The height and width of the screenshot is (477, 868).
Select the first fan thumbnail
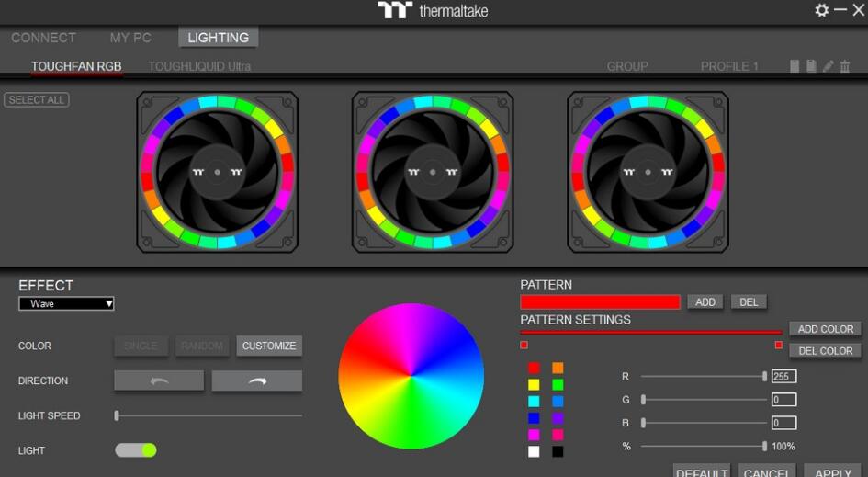pyautogui.click(x=217, y=172)
